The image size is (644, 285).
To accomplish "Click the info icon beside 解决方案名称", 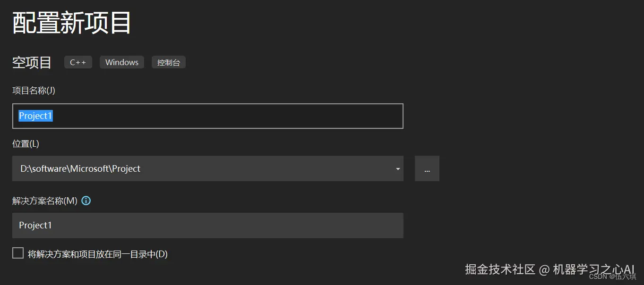I will [86, 201].
